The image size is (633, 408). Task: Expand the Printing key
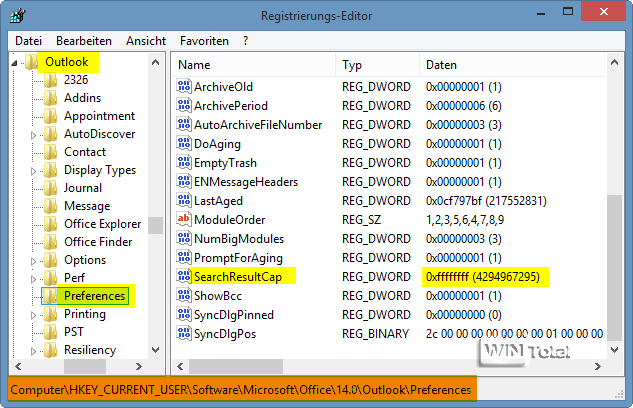(x=34, y=315)
